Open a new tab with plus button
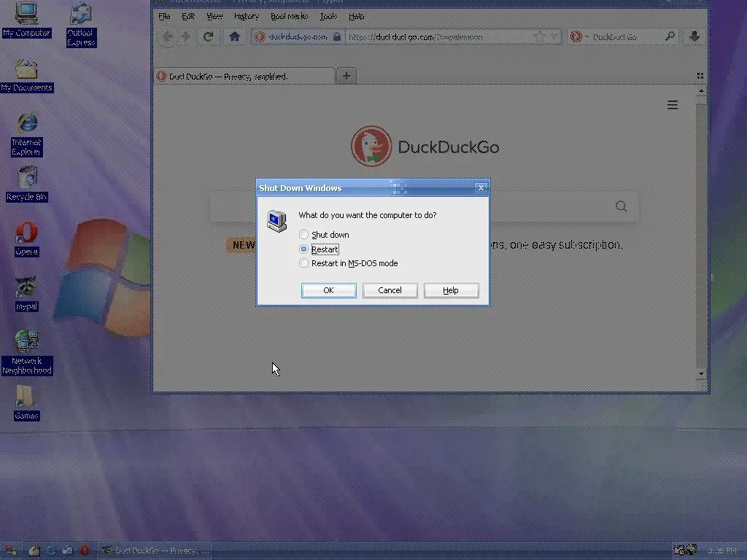The image size is (747, 560). tap(347, 76)
